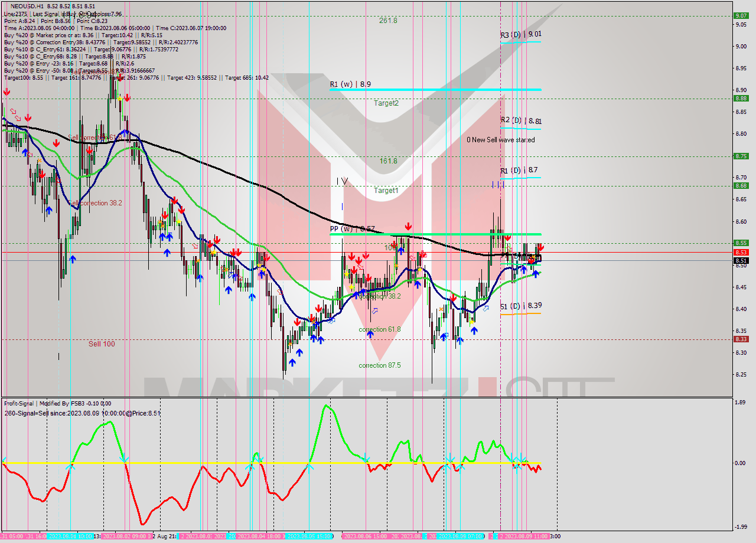The height and width of the screenshot is (543, 756).
Task: Click the 9.00 tick on price axis
Action: pyautogui.click(x=742, y=46)
